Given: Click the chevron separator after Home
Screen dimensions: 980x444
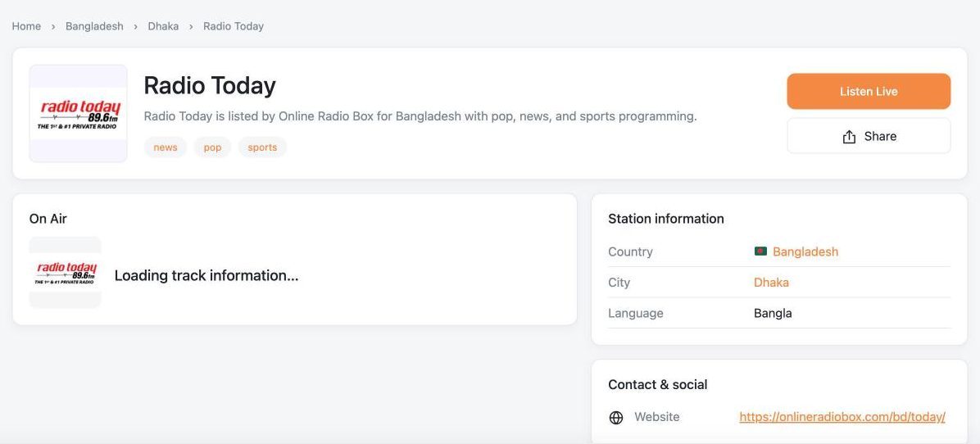Looking at the screenshot, I should tap(54, 26).
